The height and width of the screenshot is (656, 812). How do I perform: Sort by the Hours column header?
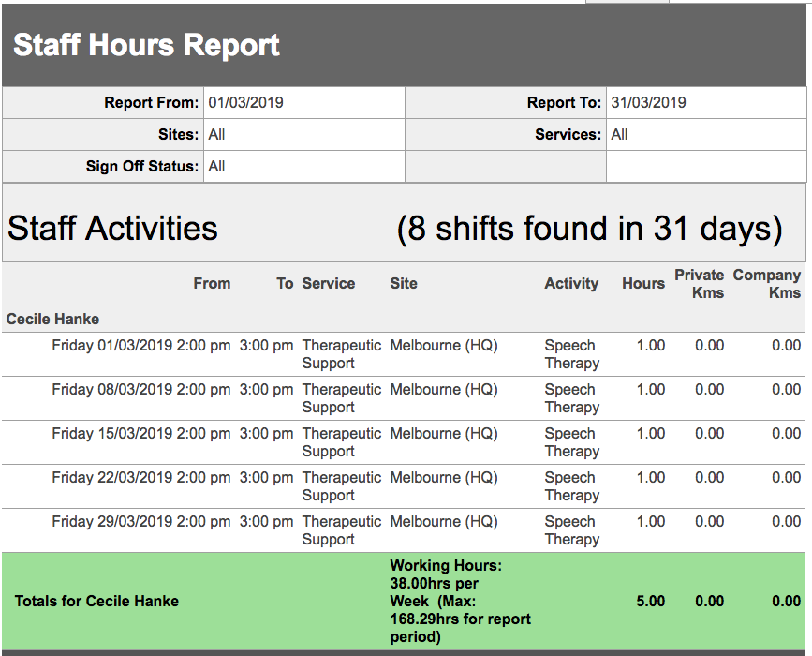pyautogui.click(x=643, y=284)
